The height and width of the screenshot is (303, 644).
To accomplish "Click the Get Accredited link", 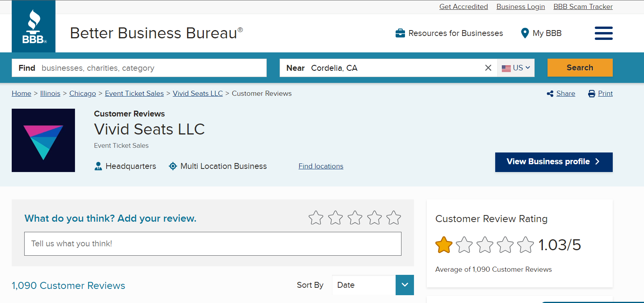I will [x=464, y=7].
